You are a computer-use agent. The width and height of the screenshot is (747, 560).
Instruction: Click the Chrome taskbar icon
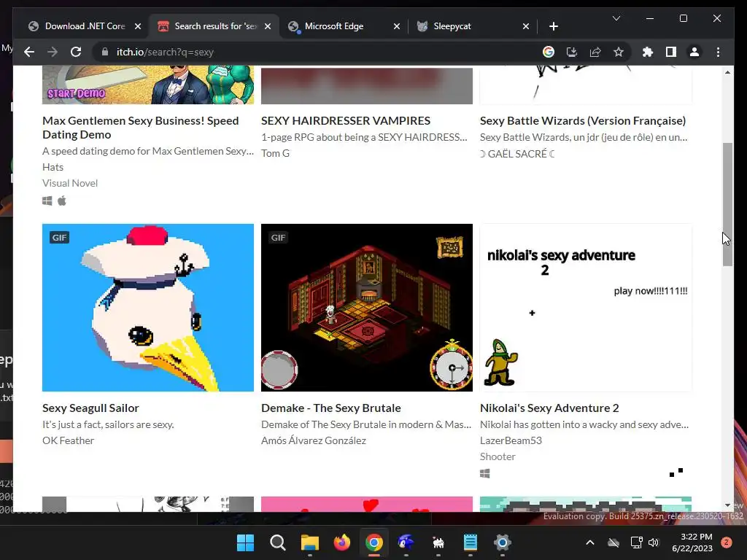(x=374, y=542)
